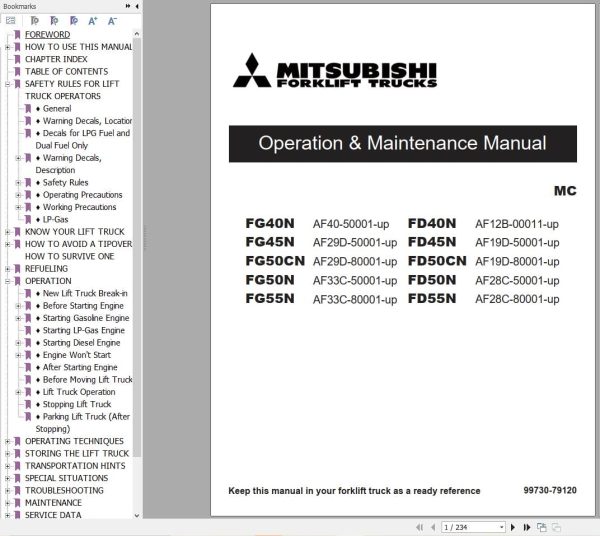
Task: Expand OPERATING TECHNIQUES bookmark
Action: 7,441
